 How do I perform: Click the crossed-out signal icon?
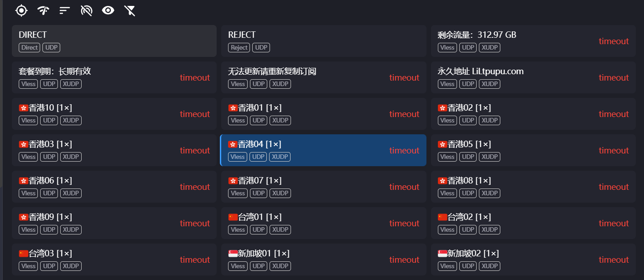point(86,10)
